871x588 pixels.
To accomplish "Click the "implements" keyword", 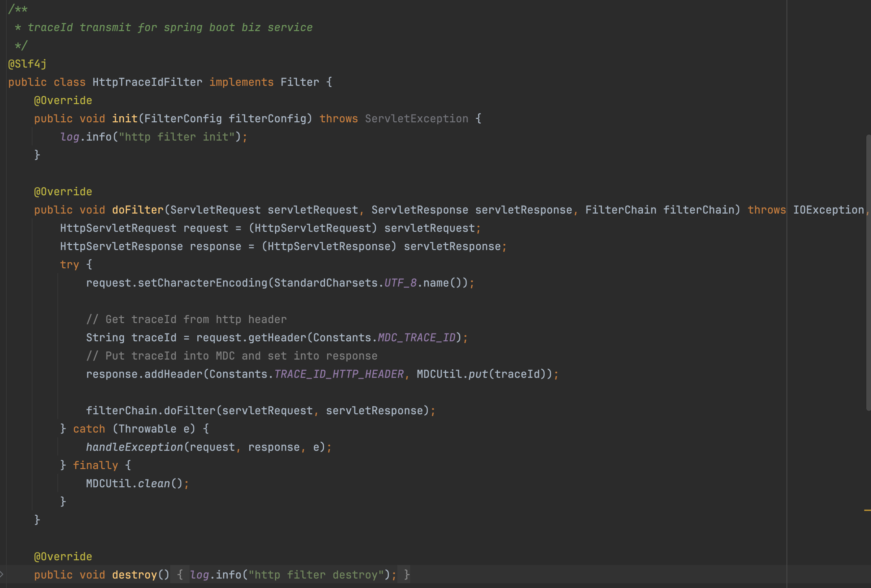I will point(241,82).
